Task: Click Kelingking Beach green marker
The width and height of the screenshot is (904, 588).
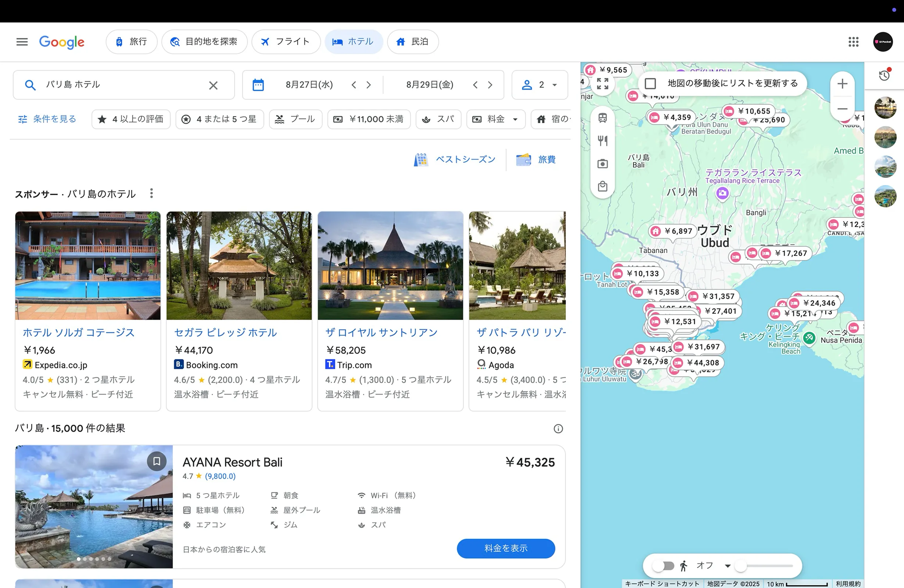Action: coord(809,338)
